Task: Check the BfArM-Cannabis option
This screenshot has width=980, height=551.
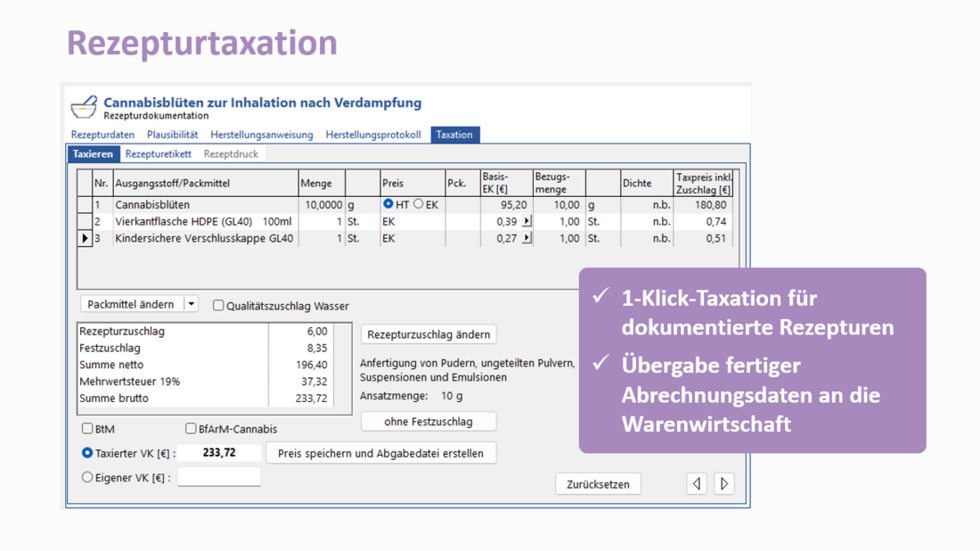Action: [191, 429]
